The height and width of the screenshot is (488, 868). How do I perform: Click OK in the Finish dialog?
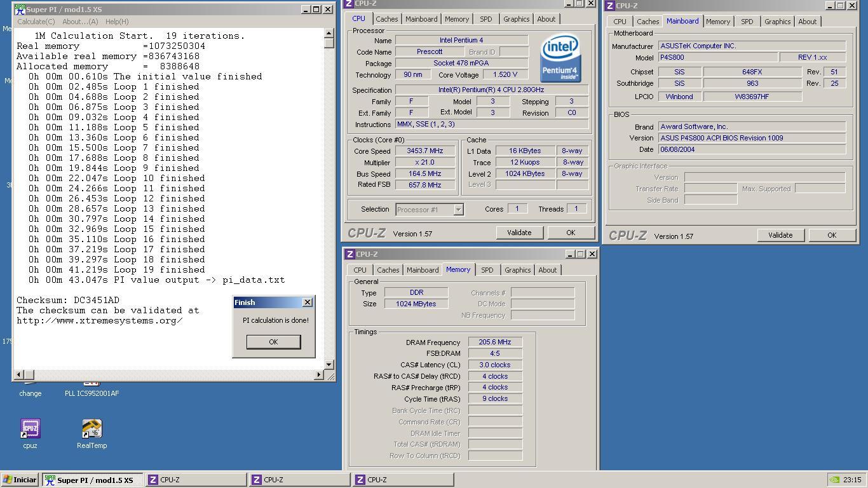pos(273,342)
